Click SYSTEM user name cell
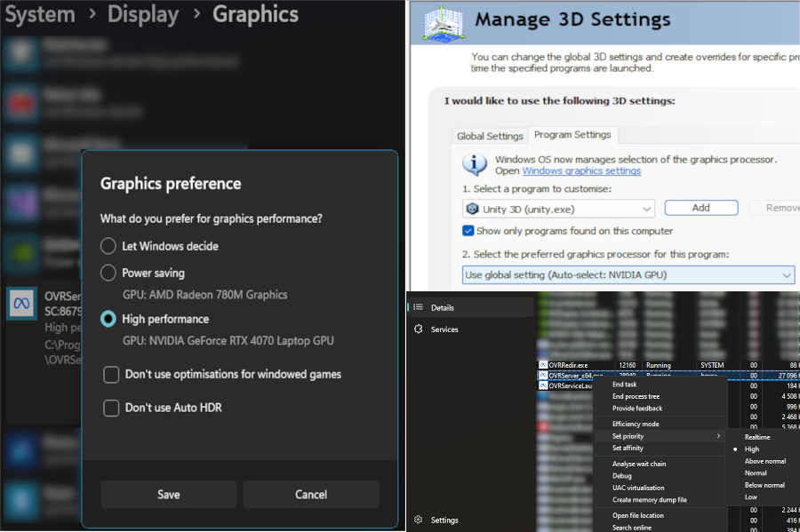Image resolution: width=800 pixels, height=532 pixels. pos(712,365)
